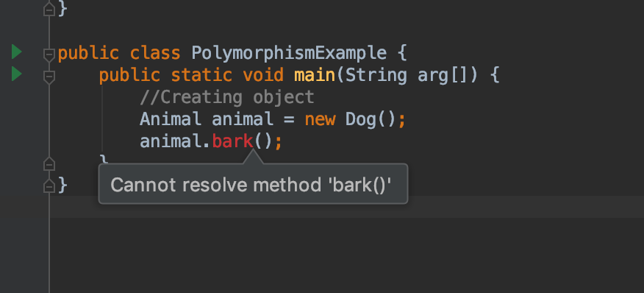Viewport: 644px width, 293px height.
Task: Collapse the PolymorphismExample class fold marker
Action: coord(49,54)
